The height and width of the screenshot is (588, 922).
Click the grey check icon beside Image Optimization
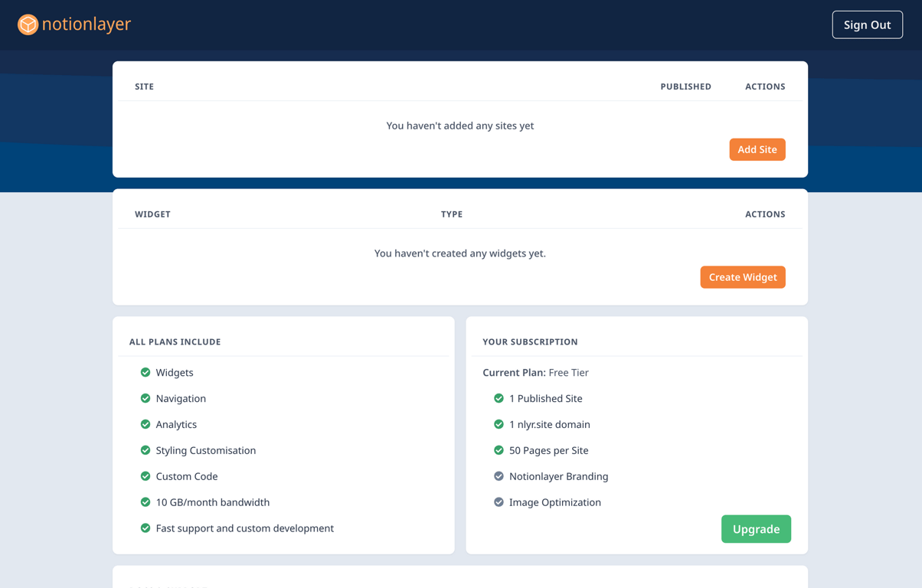(x=499, y=502)
